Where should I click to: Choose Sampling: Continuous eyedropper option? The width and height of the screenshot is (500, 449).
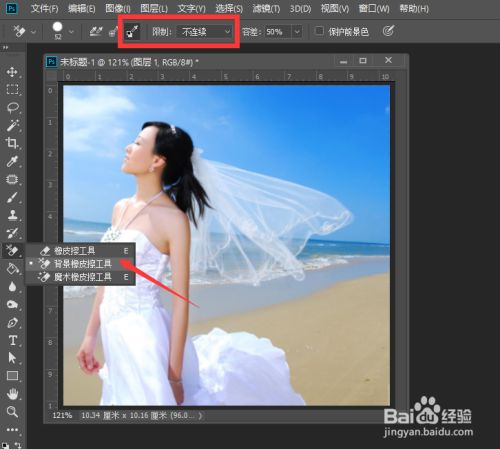click(x=96, y=32)
